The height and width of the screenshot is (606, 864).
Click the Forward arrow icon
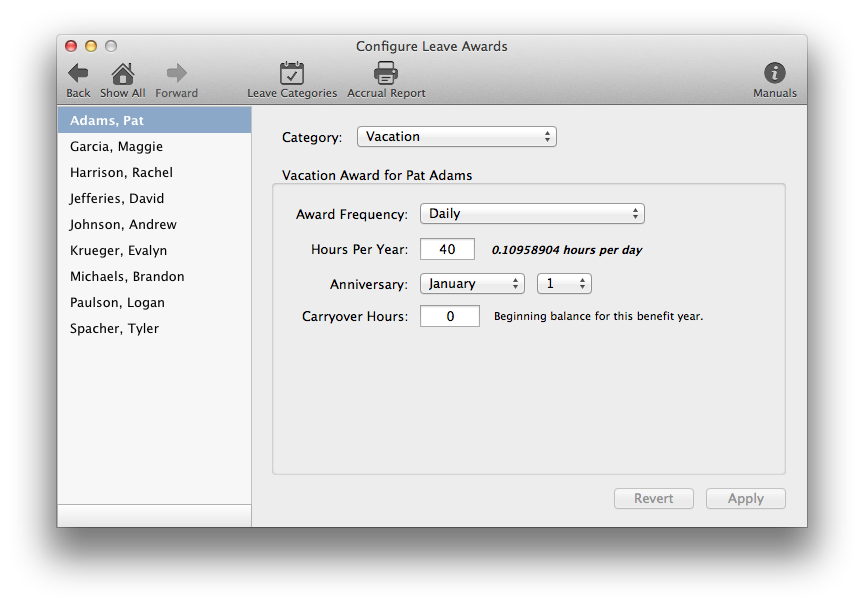[176, 73]
